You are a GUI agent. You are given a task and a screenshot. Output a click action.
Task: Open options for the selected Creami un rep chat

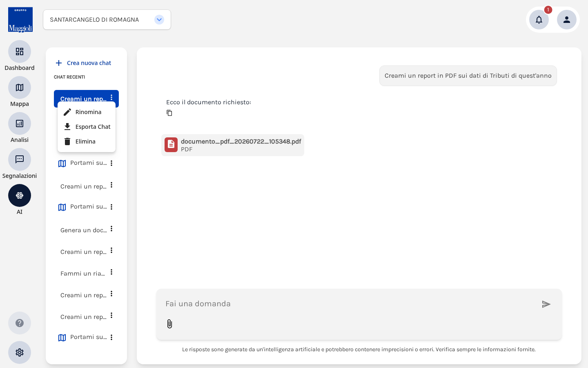click(x=111, y=98)
